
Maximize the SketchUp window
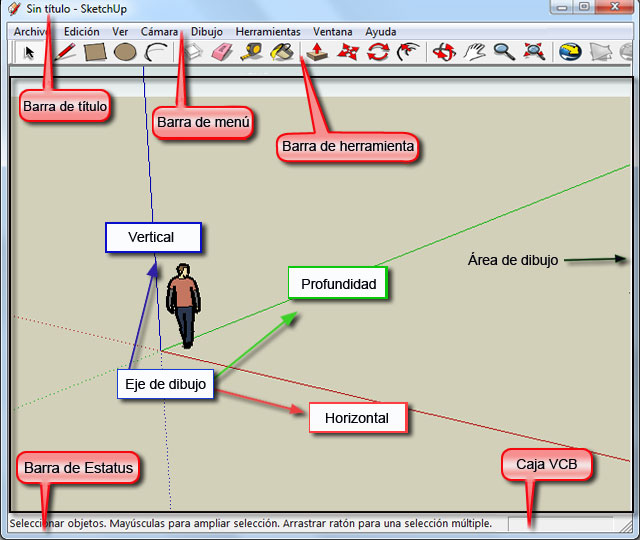coord(584,7)
